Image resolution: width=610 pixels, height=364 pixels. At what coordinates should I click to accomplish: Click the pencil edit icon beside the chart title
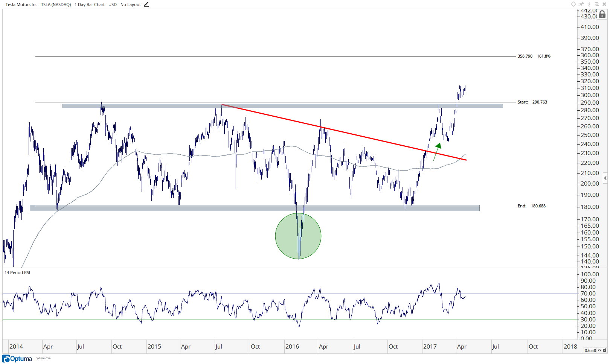(x=146, y=5)
